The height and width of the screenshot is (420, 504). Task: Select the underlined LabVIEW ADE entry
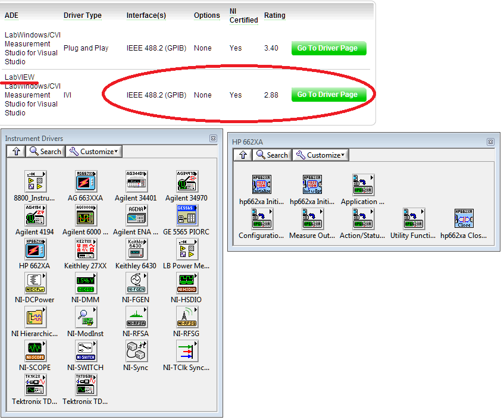coord(20,77)
